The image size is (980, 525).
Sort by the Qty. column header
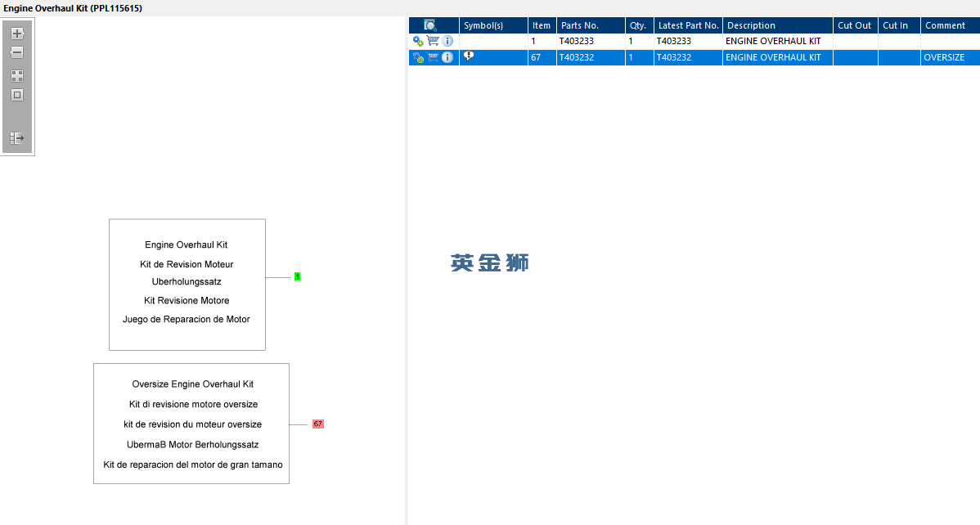coord(640,25)
